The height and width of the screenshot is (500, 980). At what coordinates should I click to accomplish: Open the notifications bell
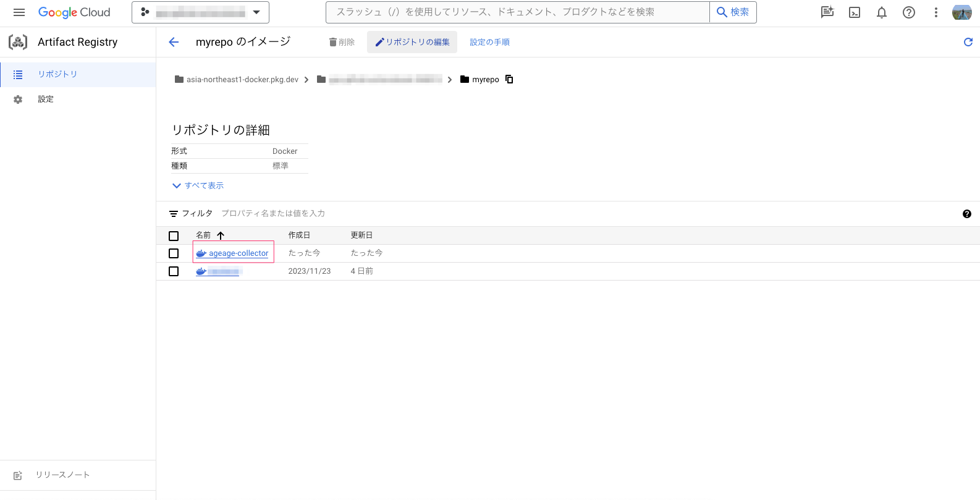coord(882,12)
